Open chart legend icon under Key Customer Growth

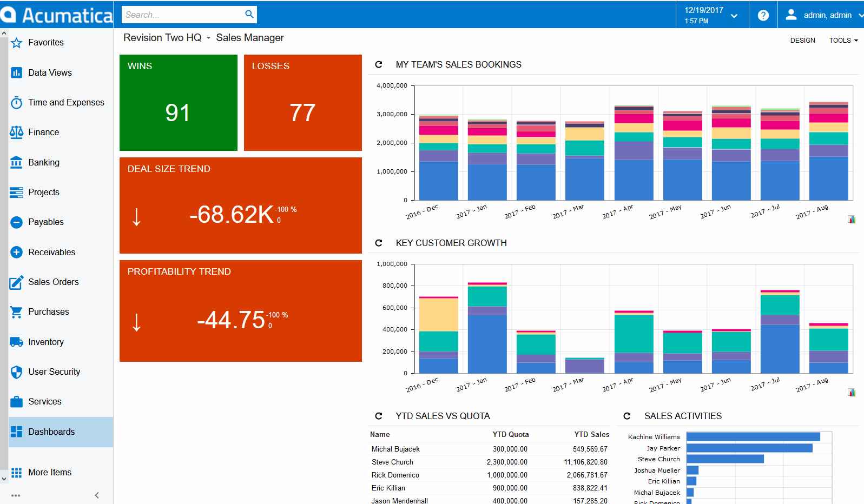click(852, 392)
